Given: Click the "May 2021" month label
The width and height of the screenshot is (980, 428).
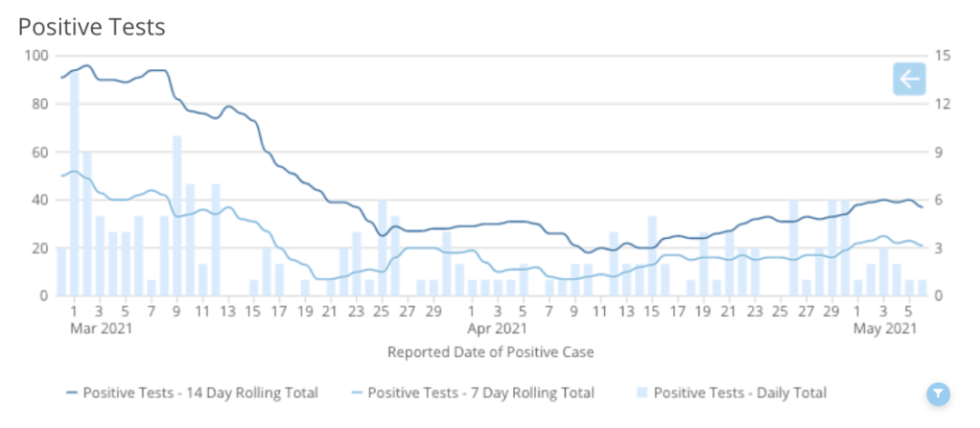Looking at the screenshot, I should tap(884, 328).
